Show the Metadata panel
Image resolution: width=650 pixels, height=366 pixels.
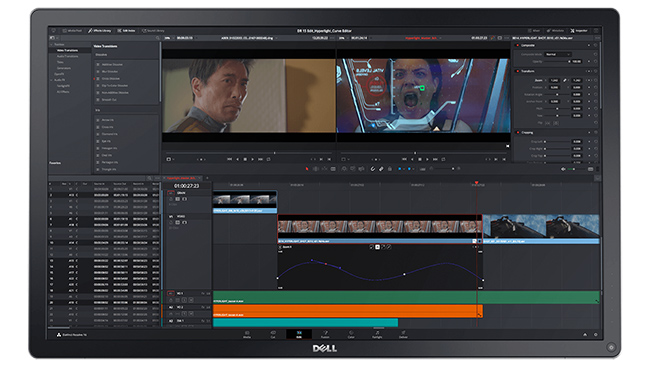(x=555, y=31)
